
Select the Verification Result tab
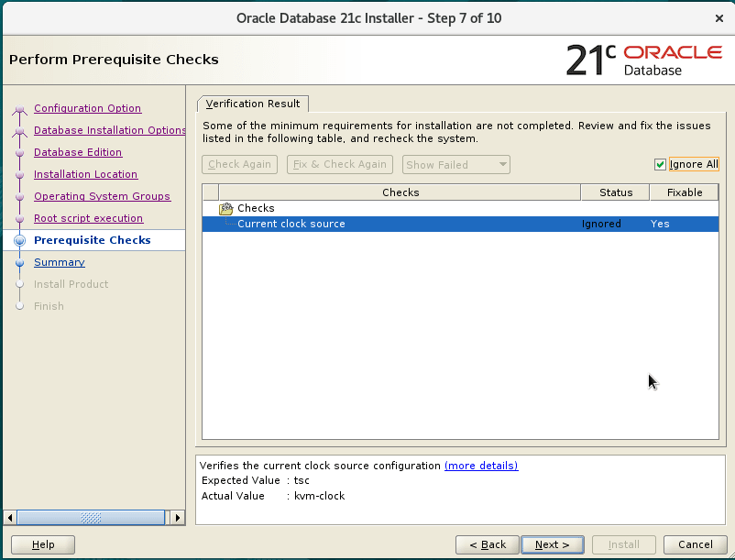click(253, 104)
